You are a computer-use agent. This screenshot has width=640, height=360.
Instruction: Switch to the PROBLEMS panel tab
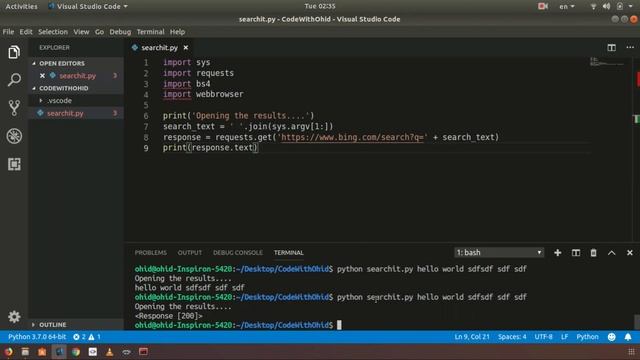tap(151, 253)
